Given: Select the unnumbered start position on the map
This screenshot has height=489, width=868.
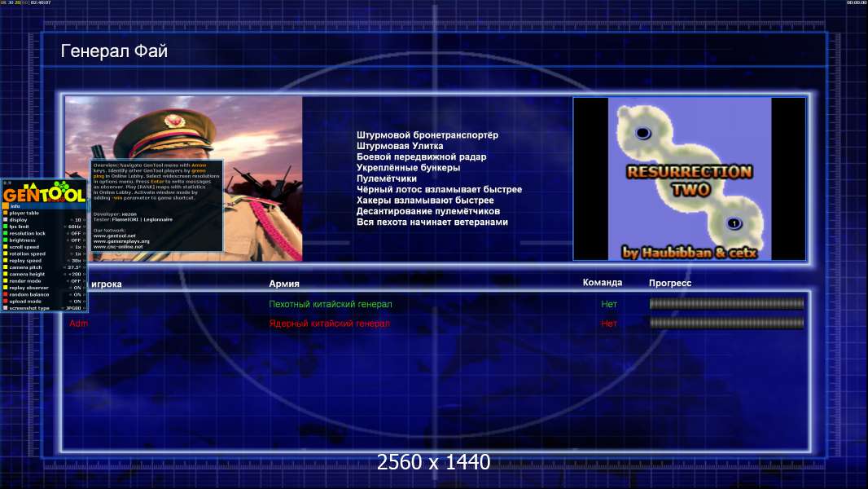Looking at the screenshot, I should tap(642, 133).
